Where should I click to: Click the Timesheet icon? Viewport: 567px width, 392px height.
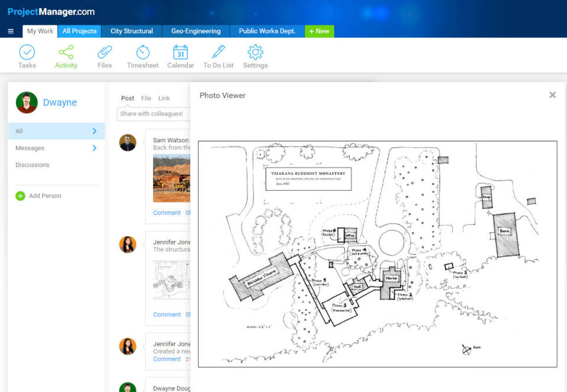pos(142,53)
